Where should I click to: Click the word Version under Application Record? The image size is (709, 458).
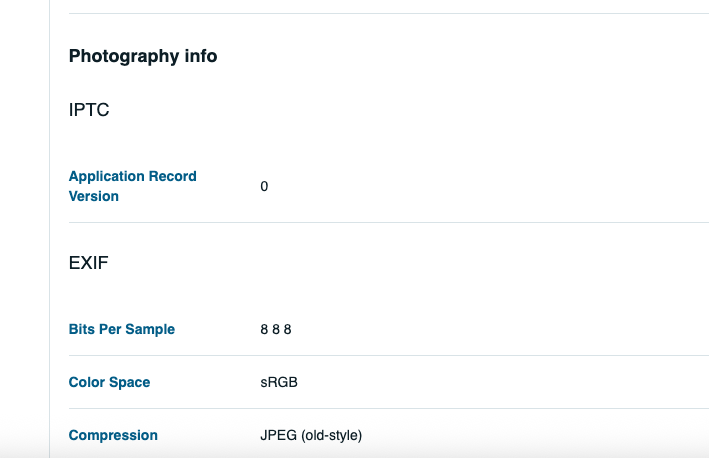tap(94, 196)
